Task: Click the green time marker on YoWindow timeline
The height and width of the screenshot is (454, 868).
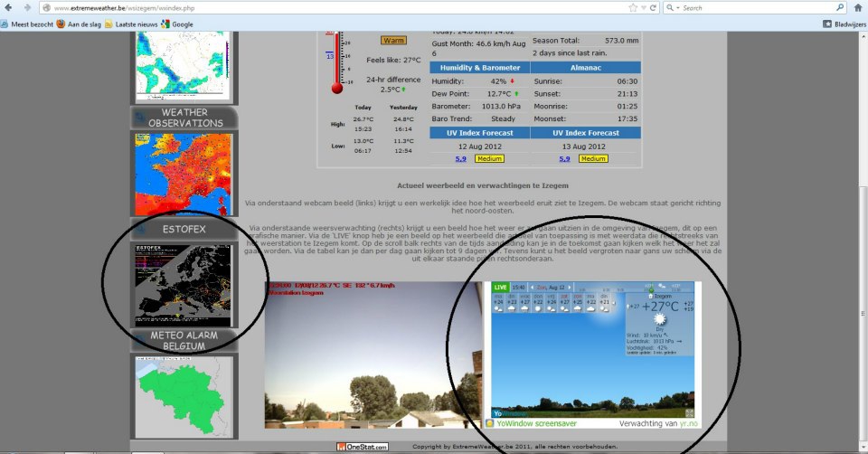Action: click(x=651, y=289)
